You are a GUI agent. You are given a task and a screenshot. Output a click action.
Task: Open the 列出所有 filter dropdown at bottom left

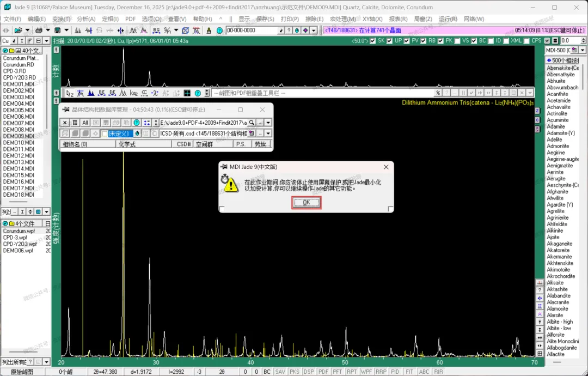(46, 362)
